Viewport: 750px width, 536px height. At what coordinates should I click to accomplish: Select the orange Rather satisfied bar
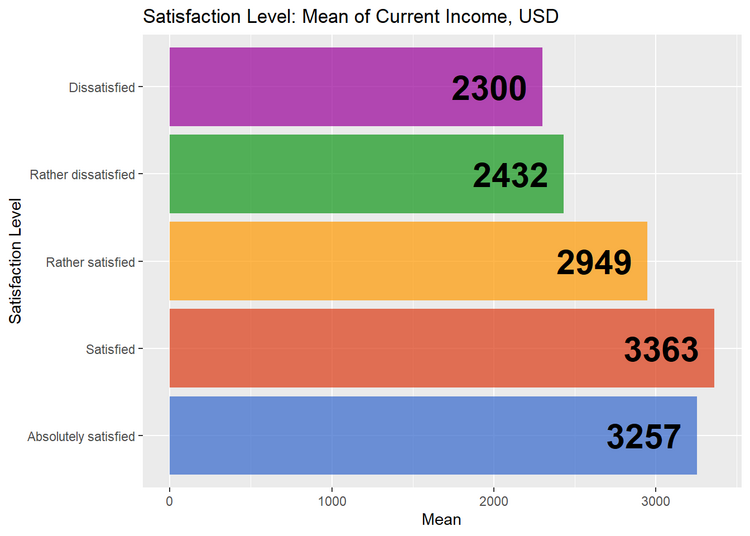point(350,261)
